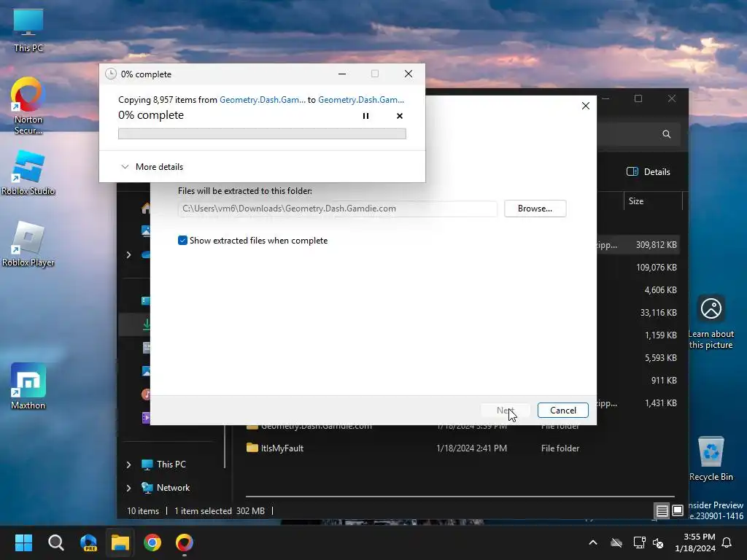Select the 5,593 KB file row

click(x=638, y=357)
